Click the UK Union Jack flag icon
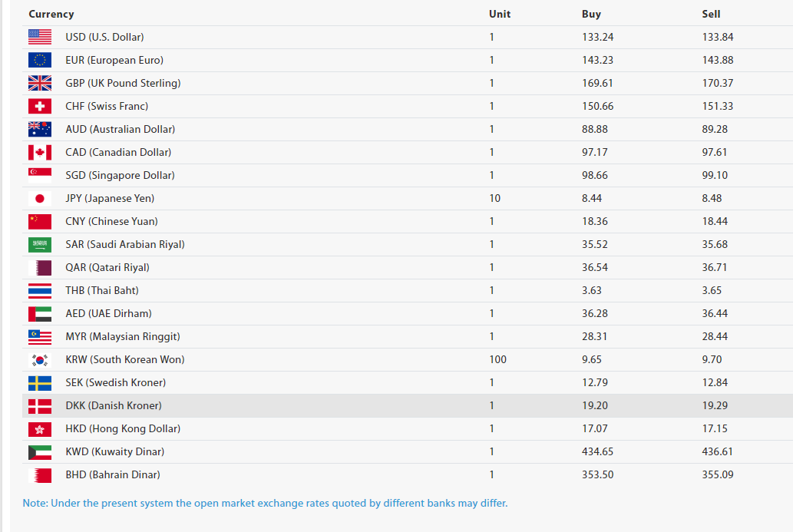 [40, 83]
